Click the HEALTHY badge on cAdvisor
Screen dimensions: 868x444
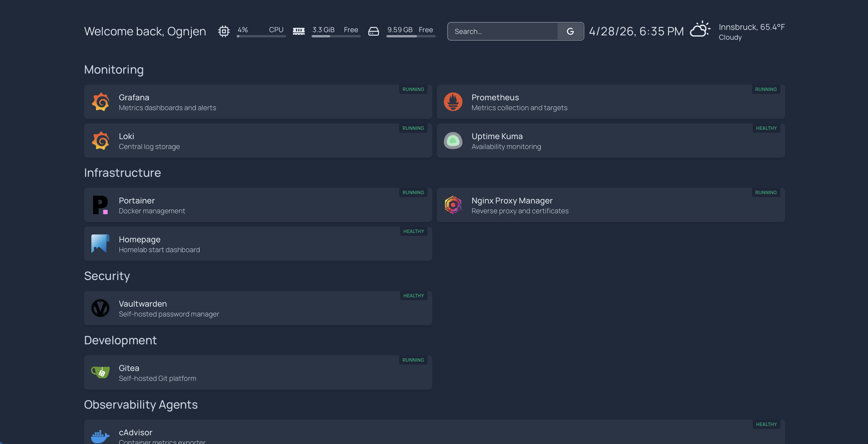click(x=766, y=424)
